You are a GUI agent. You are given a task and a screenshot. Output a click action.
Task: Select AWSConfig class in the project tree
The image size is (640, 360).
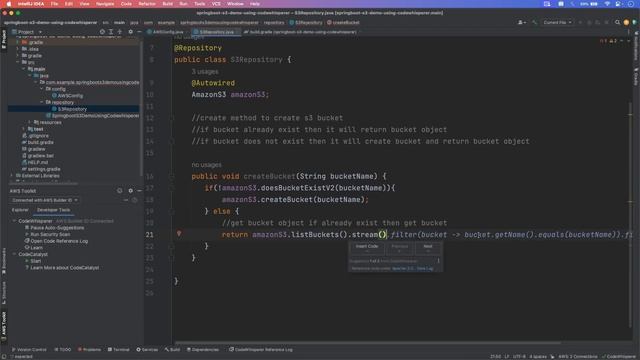tap(67, 96)
